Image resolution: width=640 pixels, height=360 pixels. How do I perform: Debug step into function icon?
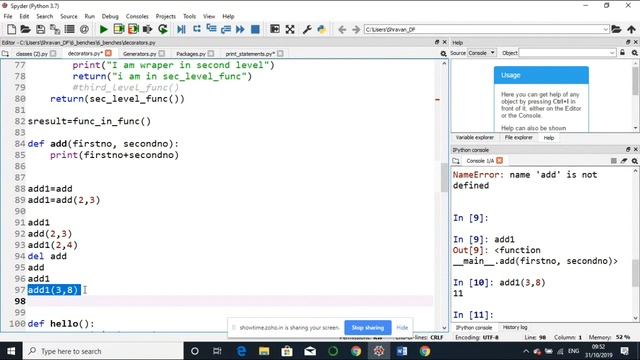(211, 29)
